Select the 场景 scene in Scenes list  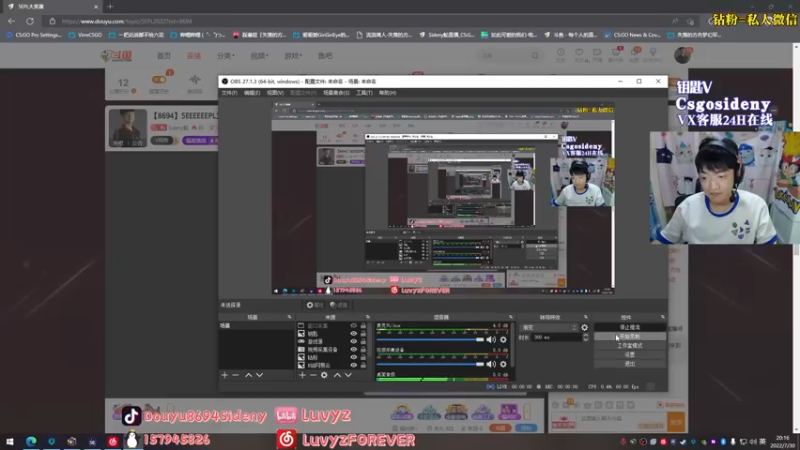(x=256, y=326)
